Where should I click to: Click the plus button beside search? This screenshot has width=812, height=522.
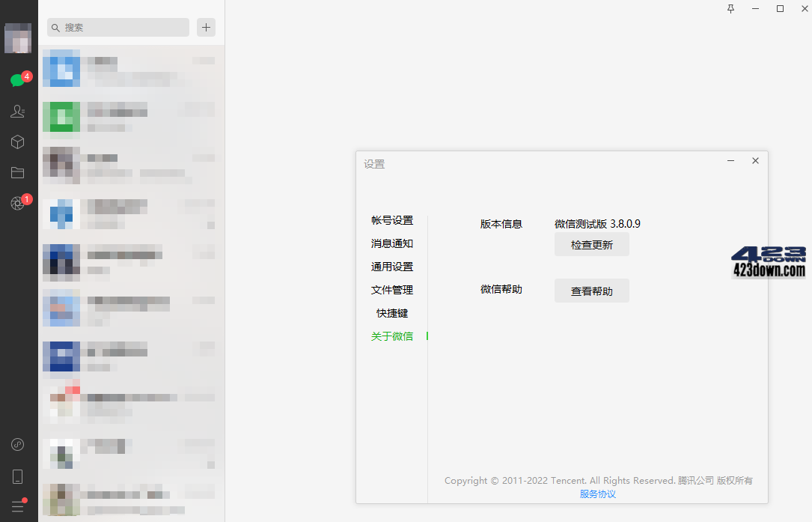coord(206,28)
